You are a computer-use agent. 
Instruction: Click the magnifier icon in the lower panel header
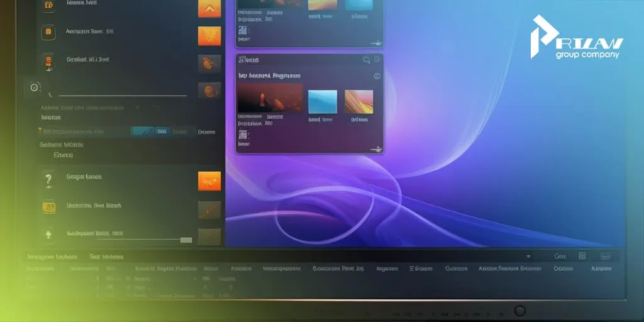[x=367, y=60]
